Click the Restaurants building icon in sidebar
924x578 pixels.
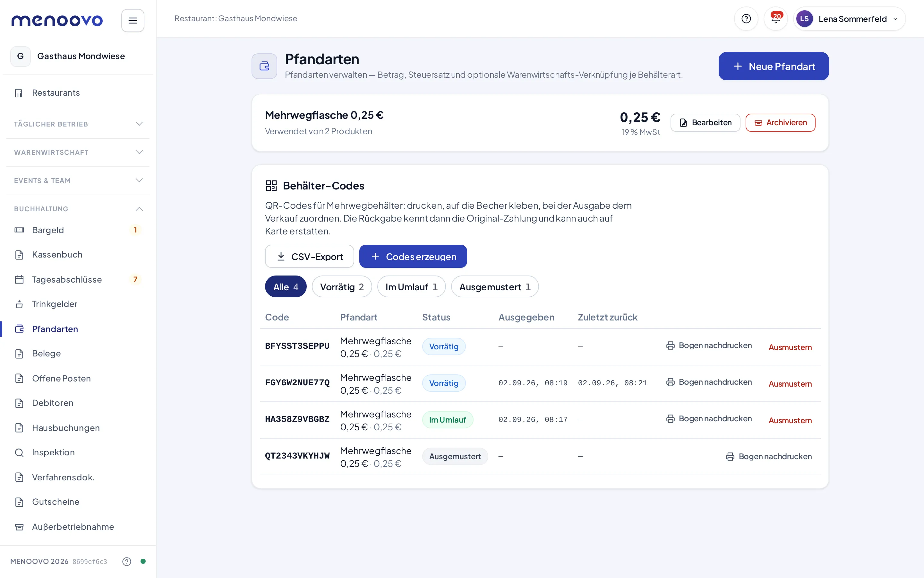click(x=19, y=93)
